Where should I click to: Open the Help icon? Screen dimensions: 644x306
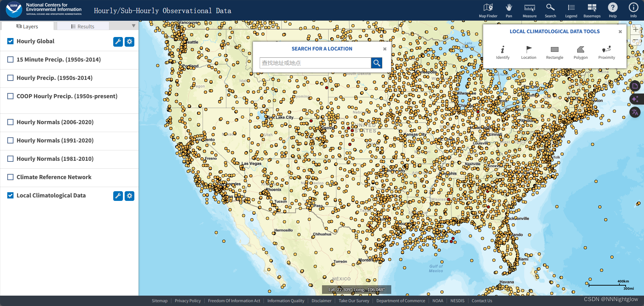(x=612, y=11)
